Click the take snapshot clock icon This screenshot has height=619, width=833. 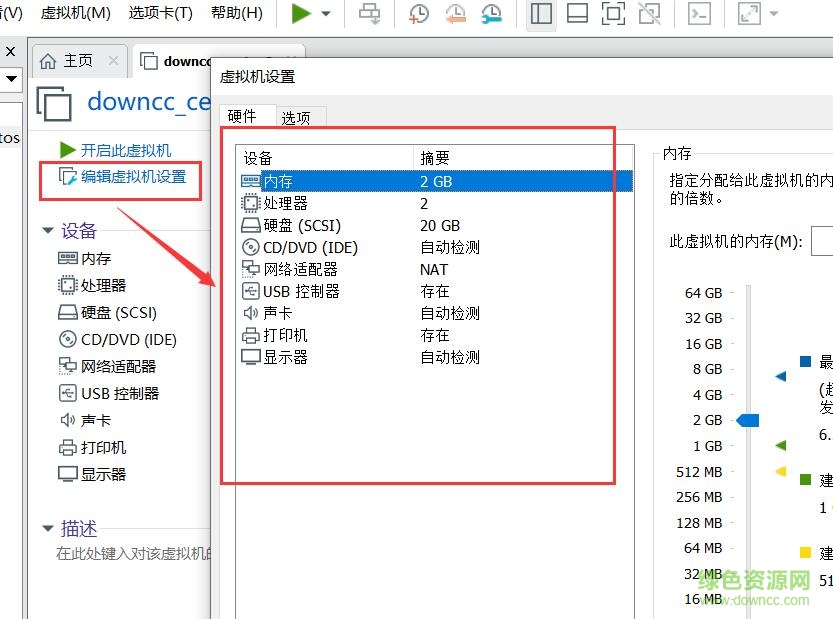click(419, 14)
